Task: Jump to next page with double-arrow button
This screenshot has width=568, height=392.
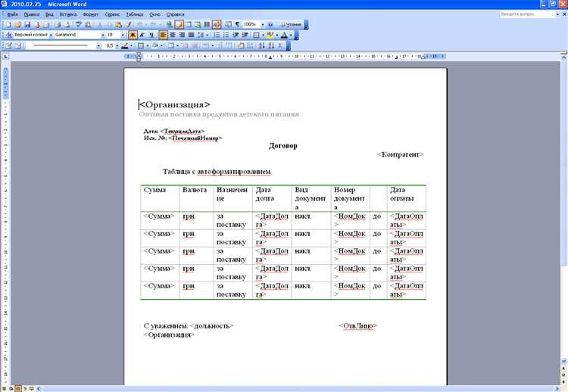Action: 564,382
